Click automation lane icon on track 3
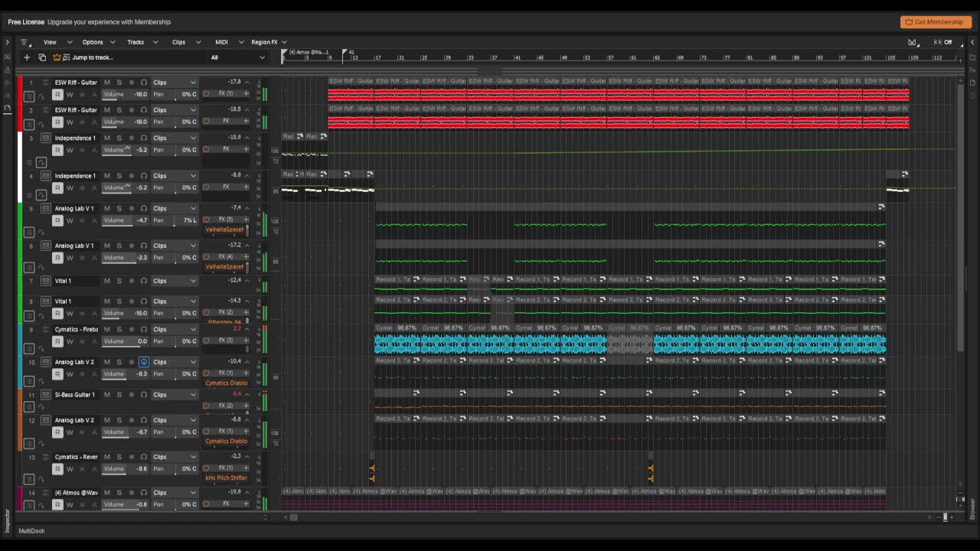This screenshot has width=980, height=551. pyautogui.click(x=41, y=162)
